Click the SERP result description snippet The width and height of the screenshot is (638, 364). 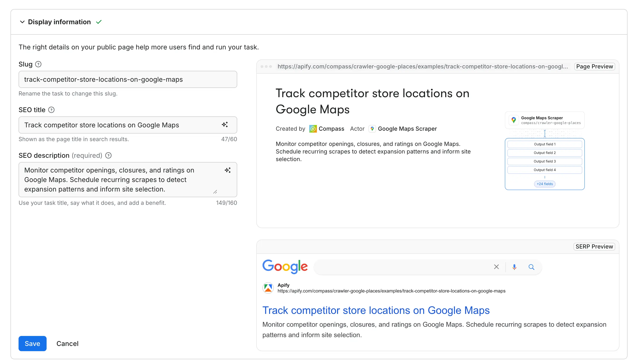[x=434, y=330]
